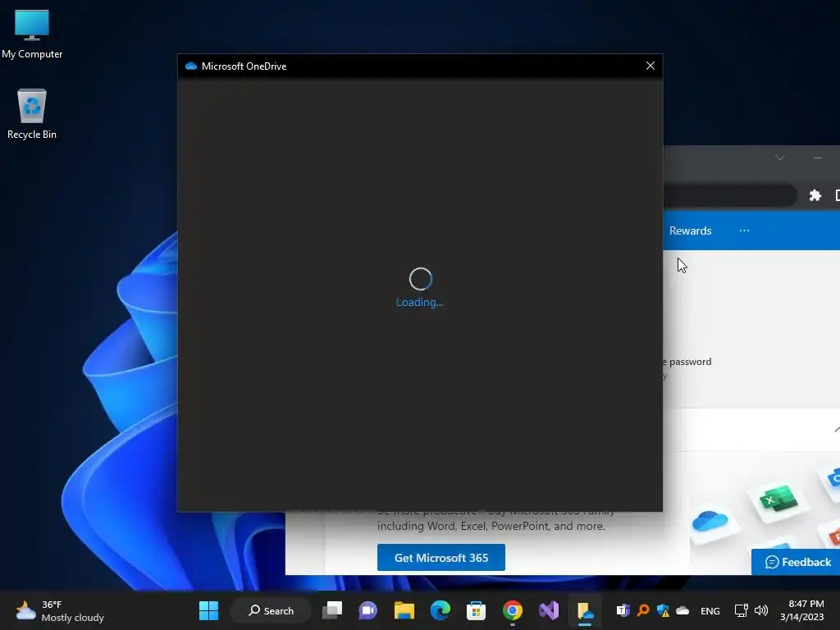Click the Excel tile on the Microsoft 365 banner
Screen dimensions: 840x630
pyautogui.click(x=778, y=500)
